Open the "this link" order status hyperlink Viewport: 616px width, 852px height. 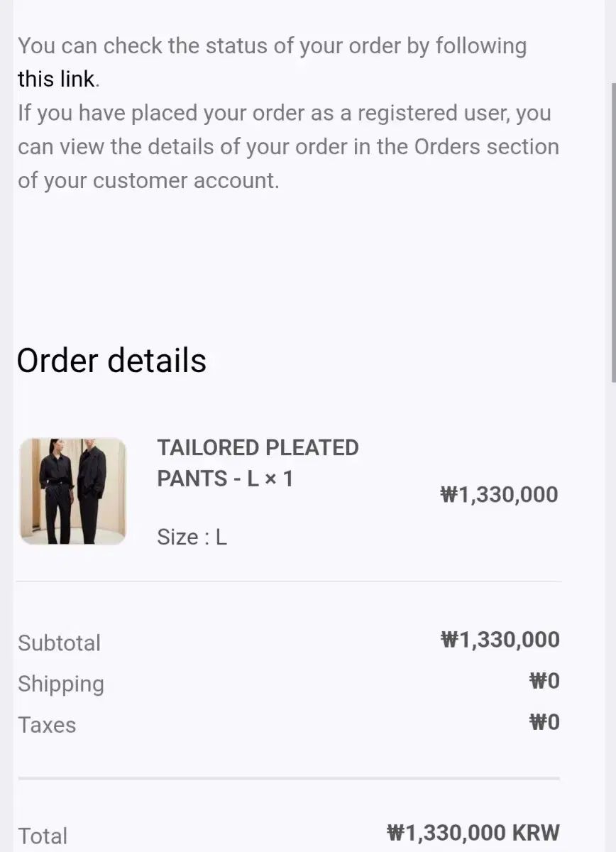coord(56,79)
